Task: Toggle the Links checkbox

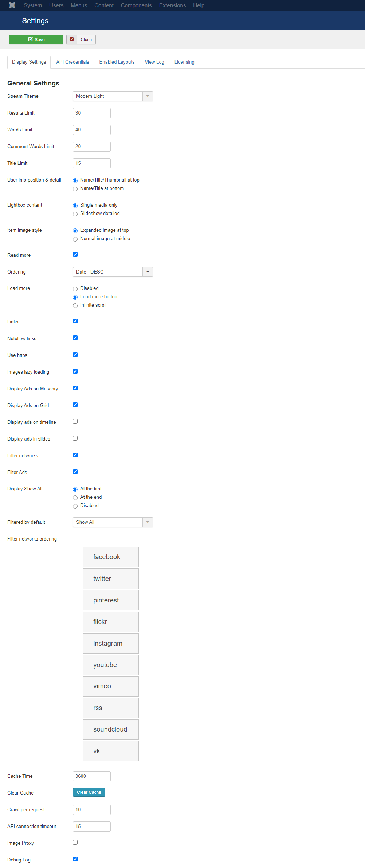Action: pos(75,321)
